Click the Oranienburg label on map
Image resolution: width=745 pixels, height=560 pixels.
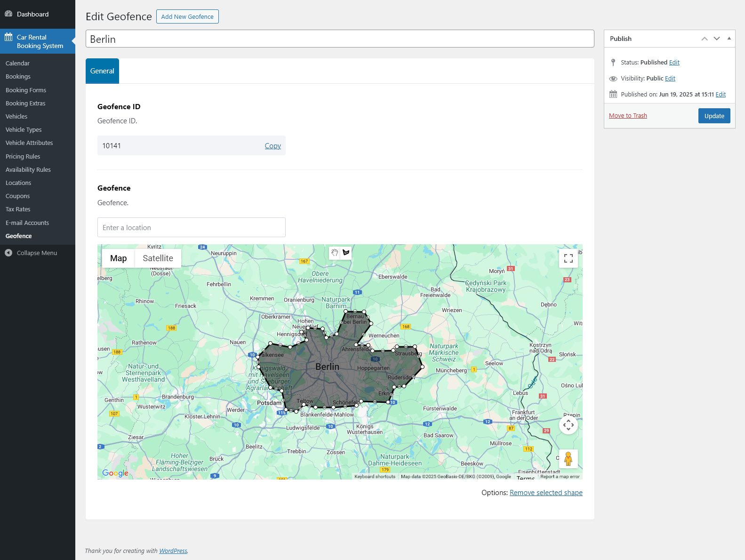click(299, 300)
